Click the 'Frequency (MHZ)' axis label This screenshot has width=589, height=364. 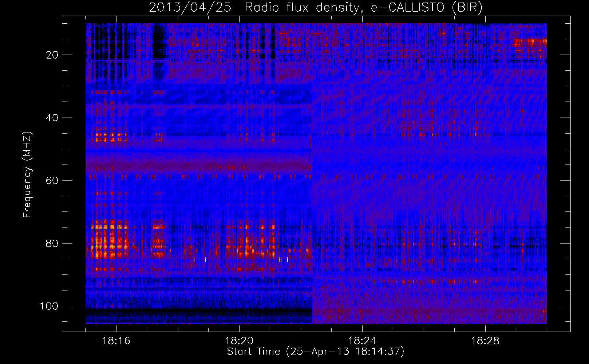pos(27,175)
